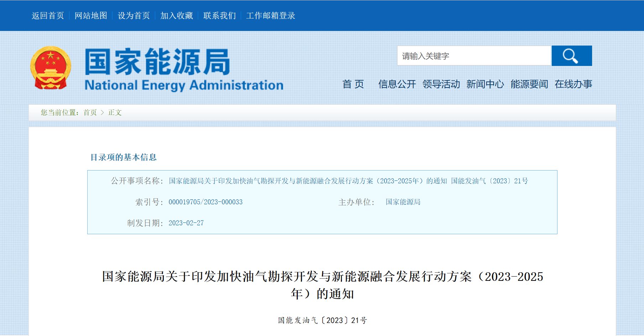Viewport: 644px width, 336px height.
Task: Click the 加入收藏 link
Action: [x=177, y=16]
